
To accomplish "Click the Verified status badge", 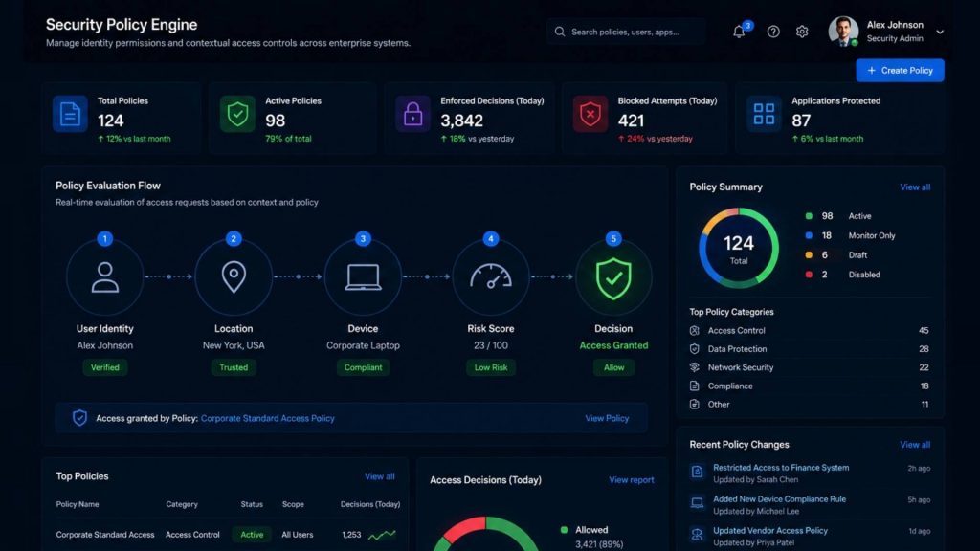I will coord(105,367).
